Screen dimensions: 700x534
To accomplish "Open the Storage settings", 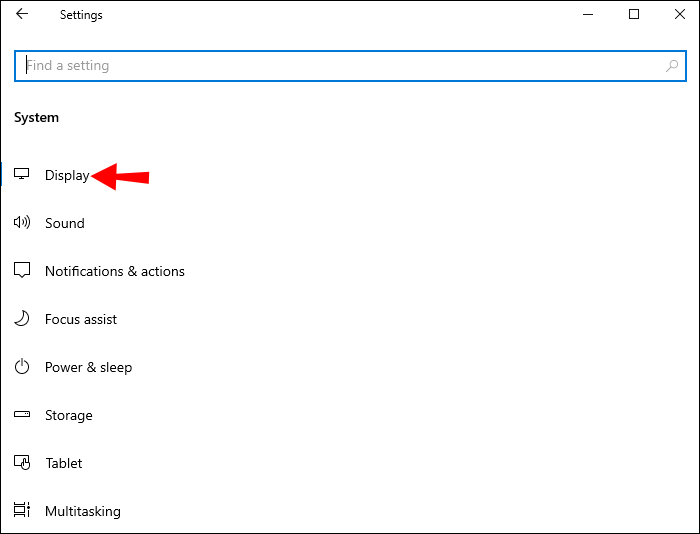I will [69, 415].
